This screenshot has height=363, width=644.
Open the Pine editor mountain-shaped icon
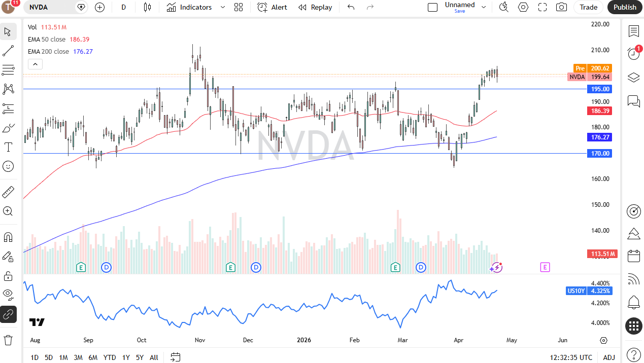pos(633,234)
